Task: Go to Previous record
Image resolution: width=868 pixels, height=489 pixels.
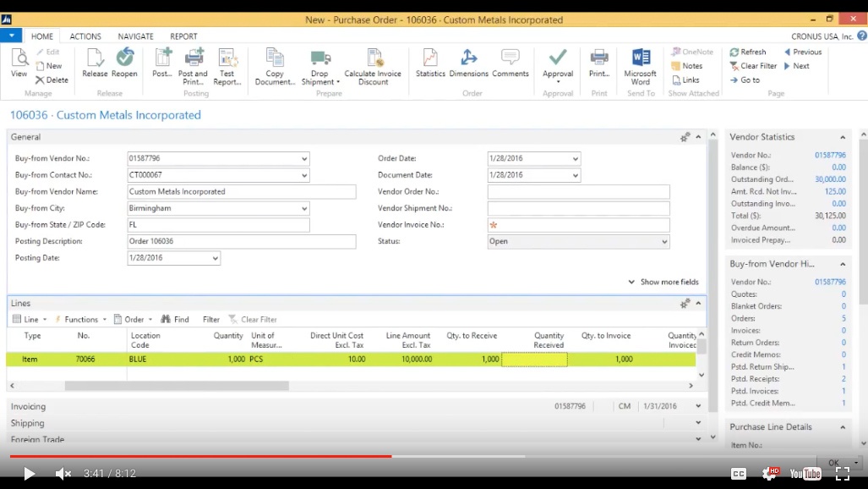Action: [x=803, y=52]
